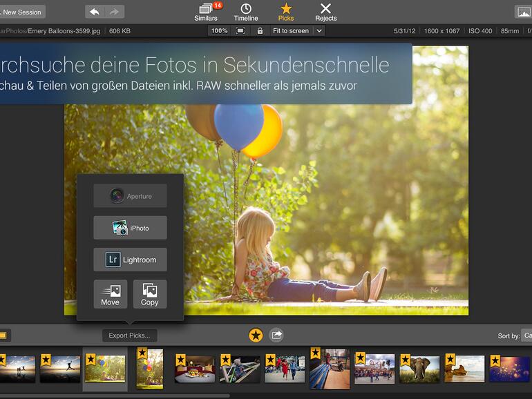Image resolution: width=532 pixels, height=399 pixels.
Task: Select the beach rock thumbnail
Action: (464, 369)
